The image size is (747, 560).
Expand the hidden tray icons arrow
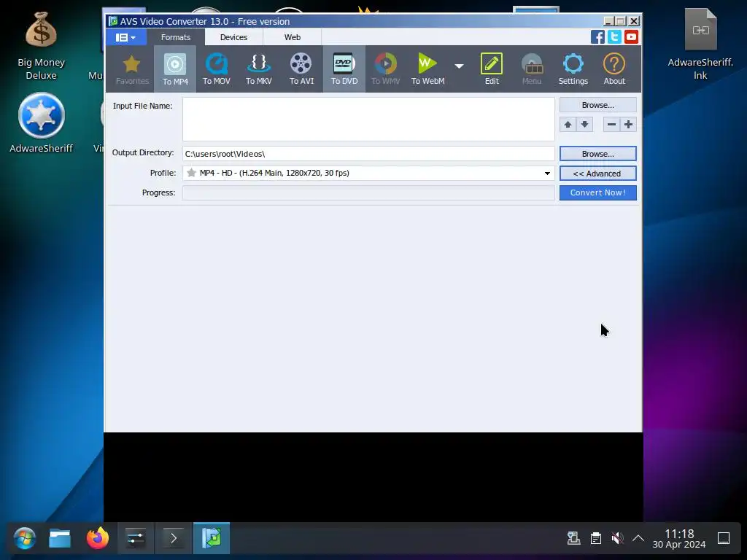point(638,539)
